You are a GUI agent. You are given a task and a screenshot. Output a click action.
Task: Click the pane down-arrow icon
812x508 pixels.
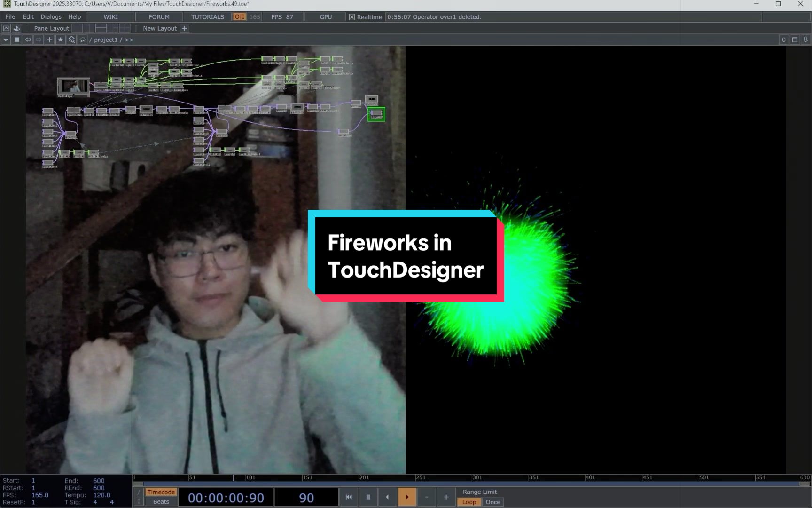(x=805, y=40)
